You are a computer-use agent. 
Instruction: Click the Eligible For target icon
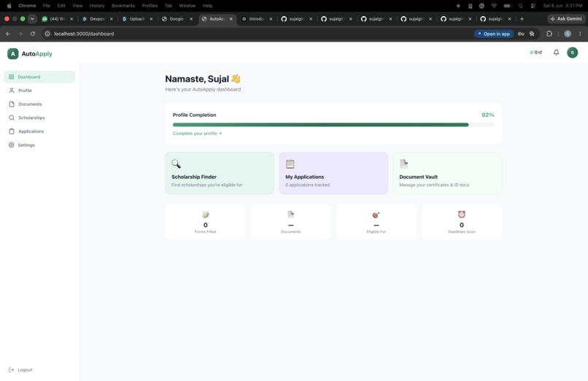click(376, 215)
